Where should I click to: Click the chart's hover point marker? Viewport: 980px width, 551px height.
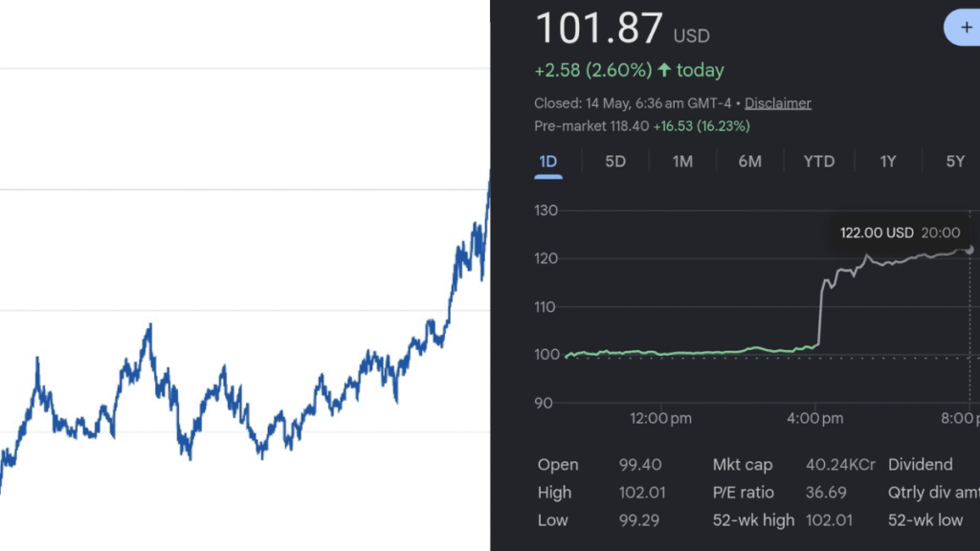[x=969, y=250]
